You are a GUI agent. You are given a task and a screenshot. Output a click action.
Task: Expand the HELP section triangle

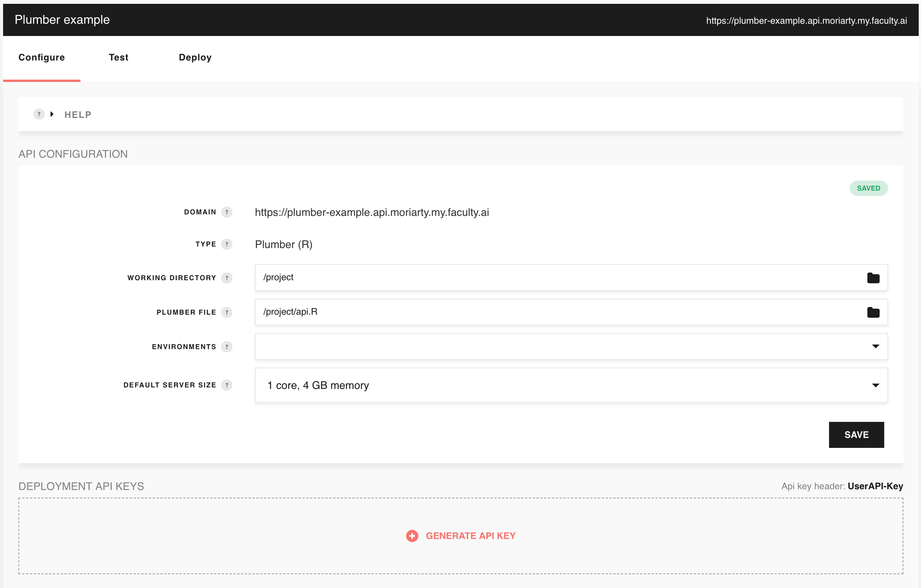(52, 114)
